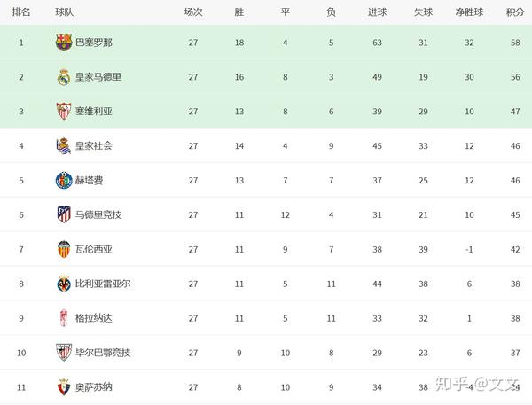Open team name 巴塞罗那 link
The height and width of the screenshot is (405, 532).
94,43
